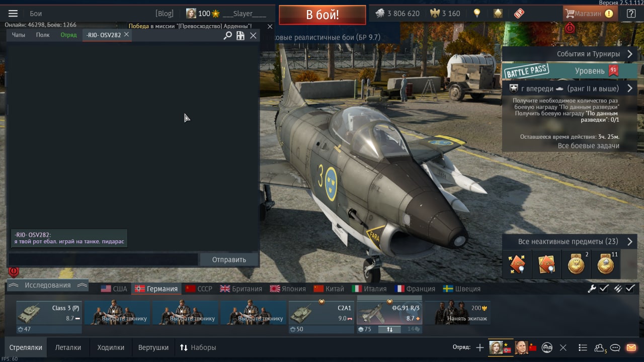Select the Япония nation tab
Screen dimensions: 644x362
[288, 289]
